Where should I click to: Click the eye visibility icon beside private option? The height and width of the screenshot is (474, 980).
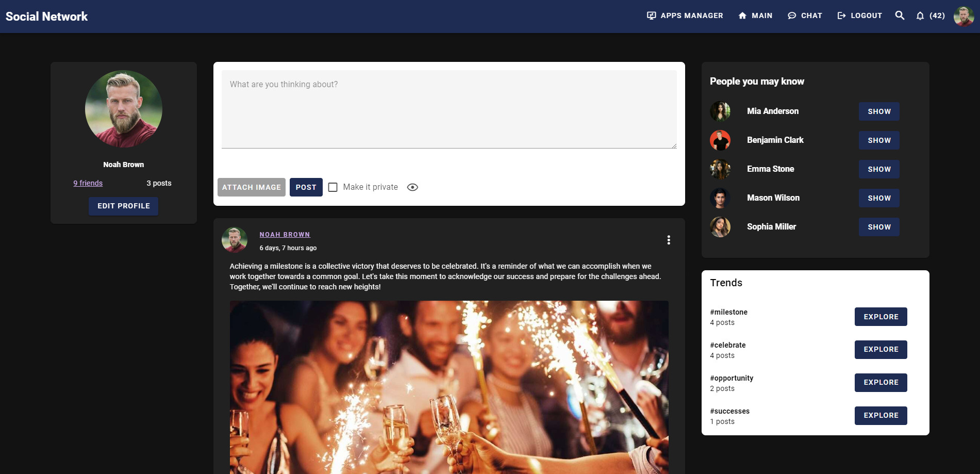(x=412, y=187)
